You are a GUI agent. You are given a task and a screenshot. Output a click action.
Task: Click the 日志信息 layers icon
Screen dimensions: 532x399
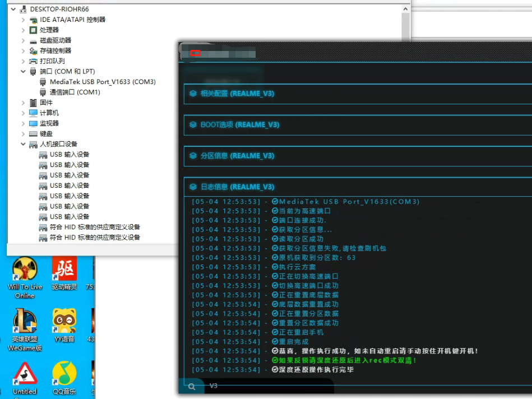(x=193, y=187)
